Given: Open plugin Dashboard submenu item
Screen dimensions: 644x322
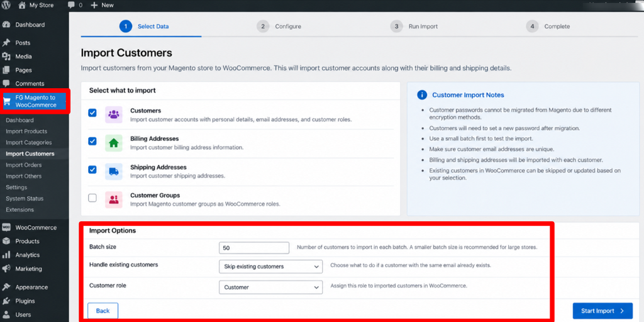Looking at the screenshot, I should [19, 120].
